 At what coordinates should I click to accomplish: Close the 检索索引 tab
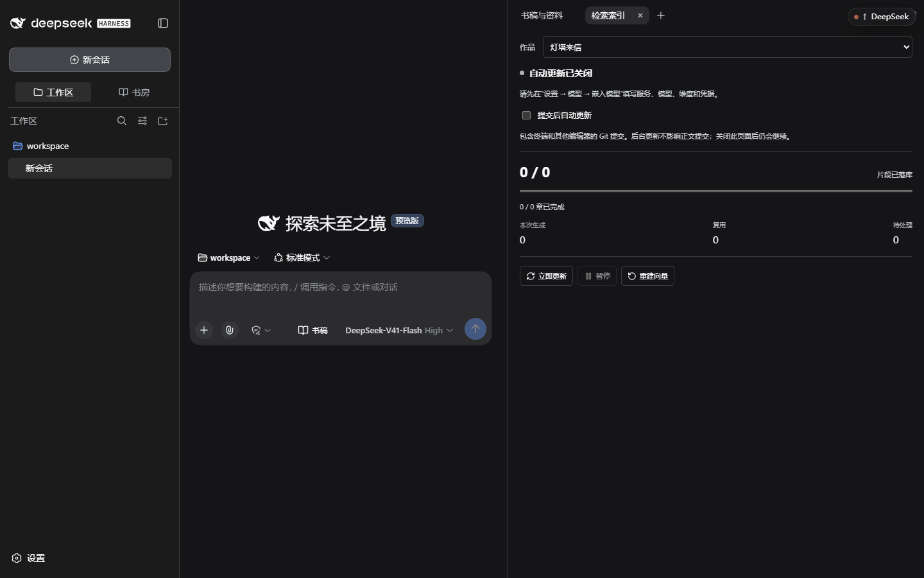pyautogui.click(x=640, y=15)
